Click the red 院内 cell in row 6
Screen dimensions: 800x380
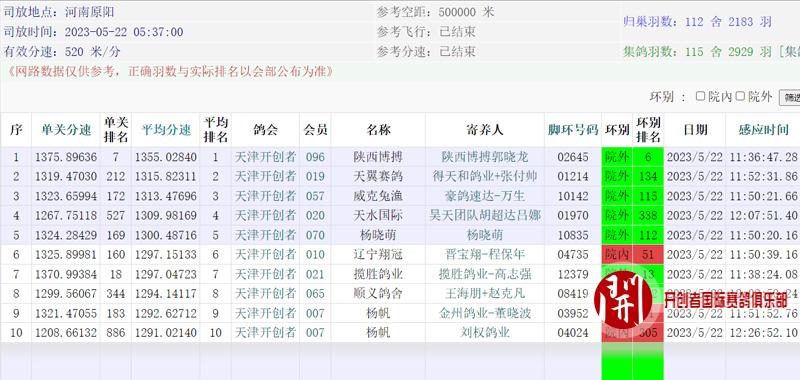617,255
